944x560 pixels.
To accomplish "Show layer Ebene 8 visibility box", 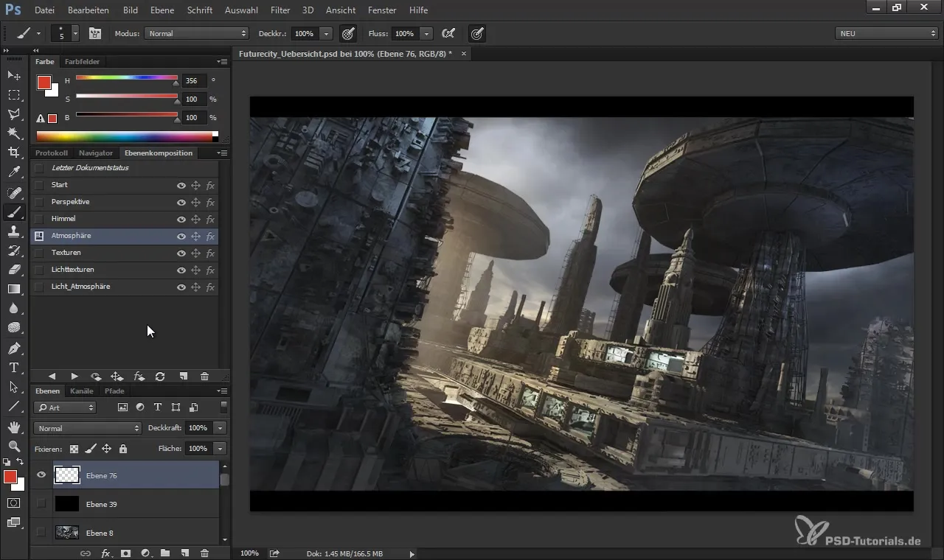I will click(41, 532).
